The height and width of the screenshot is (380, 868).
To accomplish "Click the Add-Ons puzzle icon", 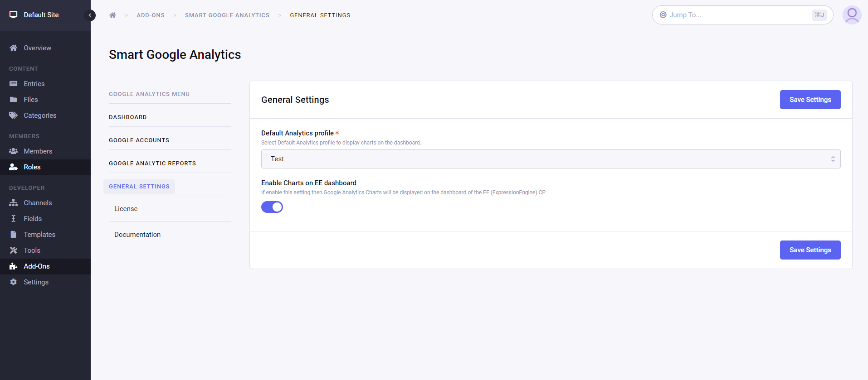I will point(13,266).
